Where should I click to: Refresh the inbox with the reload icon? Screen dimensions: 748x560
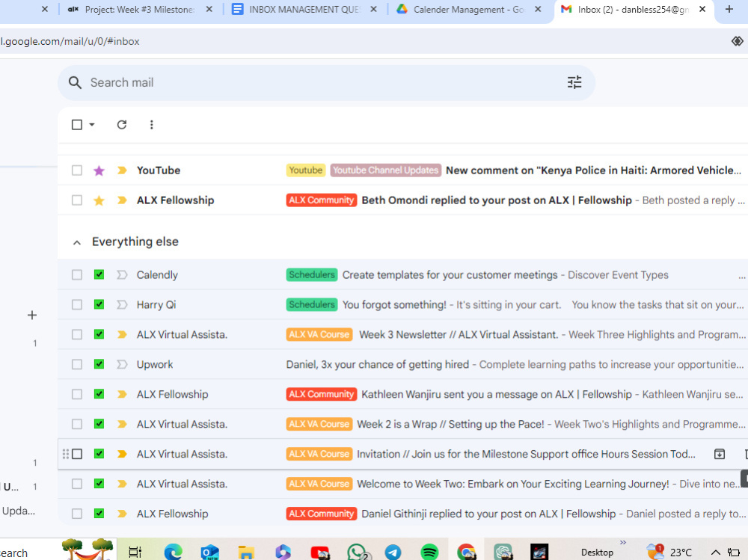pyautogui.click(x=122, y=125)
